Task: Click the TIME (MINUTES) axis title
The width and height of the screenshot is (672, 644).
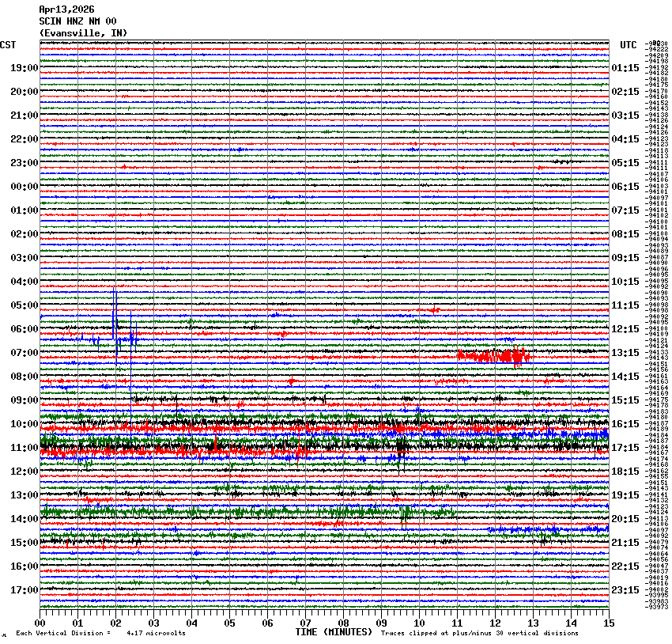Action: [334, 632]
